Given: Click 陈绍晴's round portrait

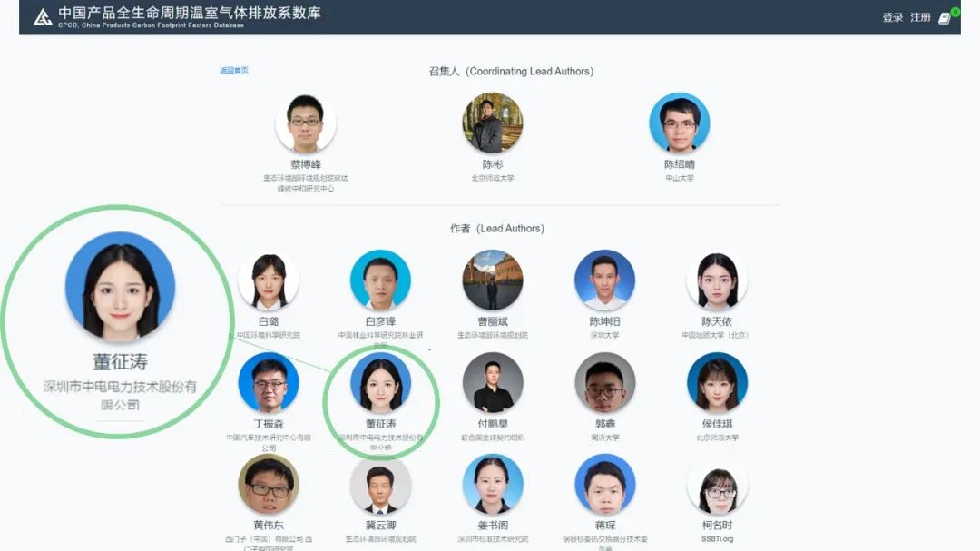Looking at the screenshot, I should click(680, 123).
